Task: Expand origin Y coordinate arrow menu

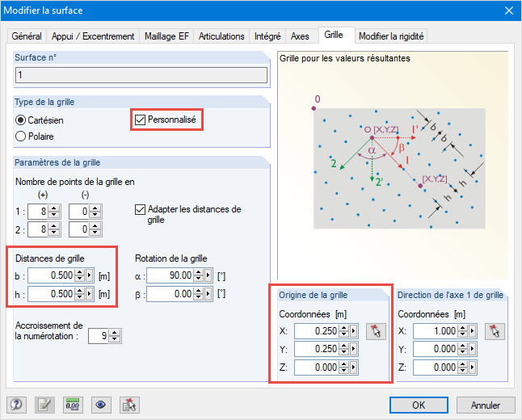Action: click(353, 349)
